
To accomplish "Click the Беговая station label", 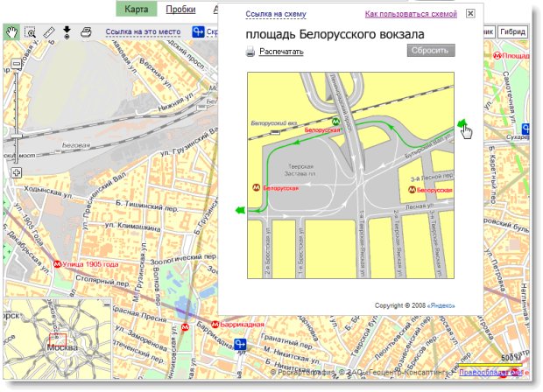I will pyautogui.click(x=76, y=145).
